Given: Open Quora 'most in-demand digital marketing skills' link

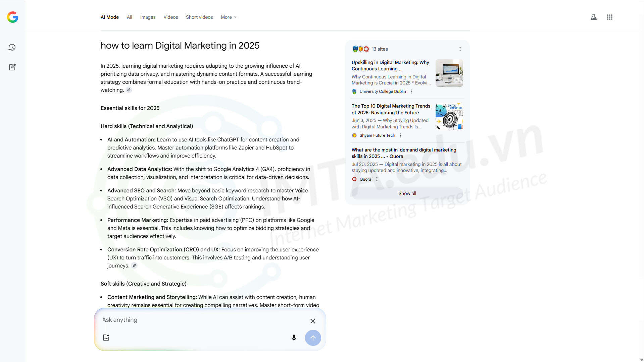Looking at the screenshot, I should click(x=404, y=153).
